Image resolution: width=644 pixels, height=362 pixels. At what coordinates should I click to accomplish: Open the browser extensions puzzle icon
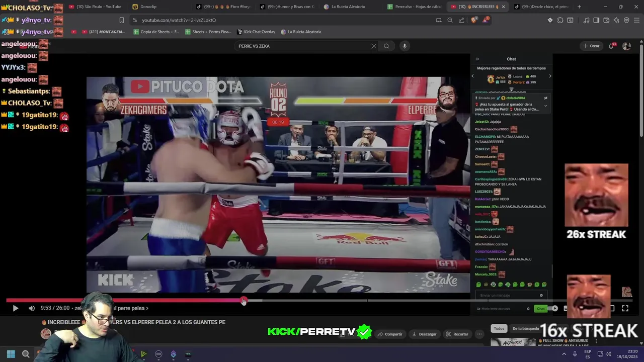tap(560, 20)
